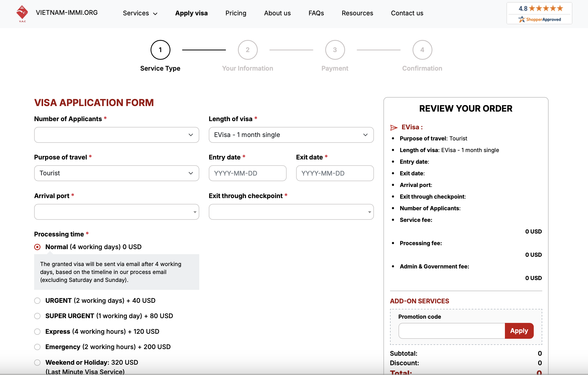Open the Contact us link
588x375 pixels.
407,13
